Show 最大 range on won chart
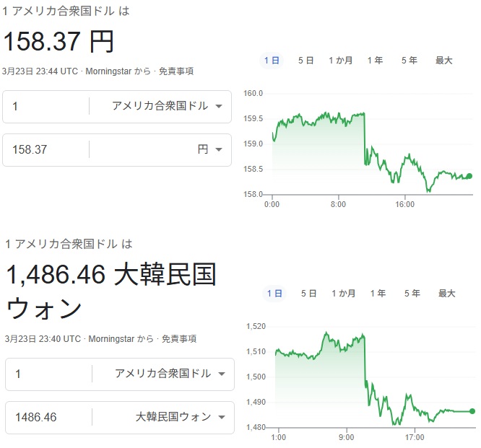The image size is (481, 448). (447, 294)
